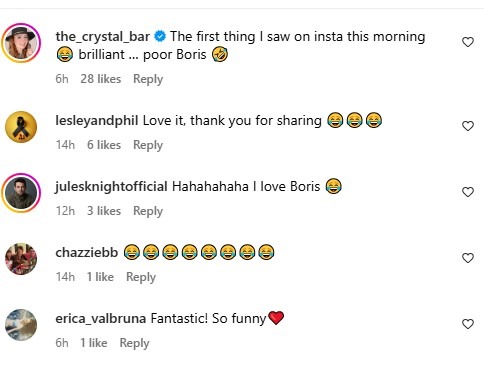This screenshot has width=484, height=367.
Task: Like chazziebb's emoji comment
Action: pyautogui.click(x=468, y=258)
